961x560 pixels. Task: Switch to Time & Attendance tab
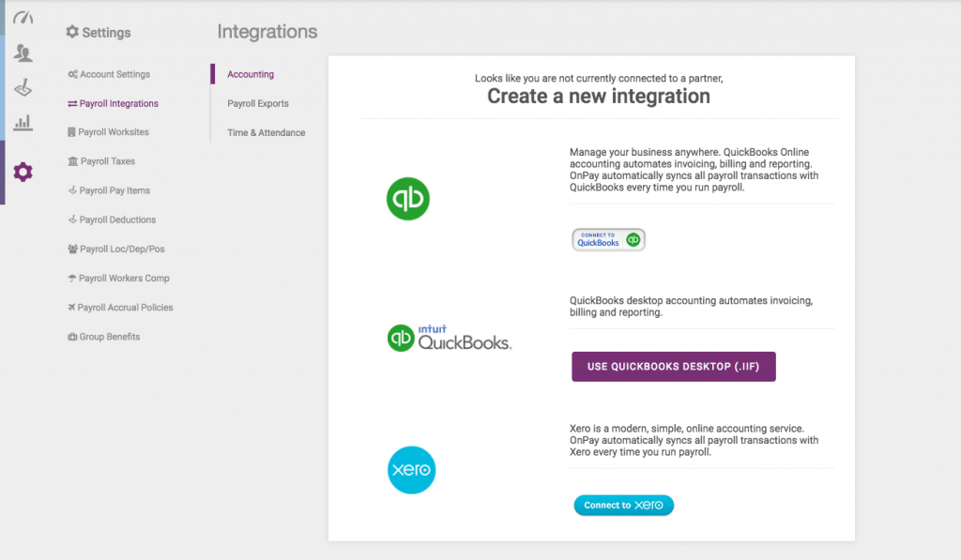(266, 132)
